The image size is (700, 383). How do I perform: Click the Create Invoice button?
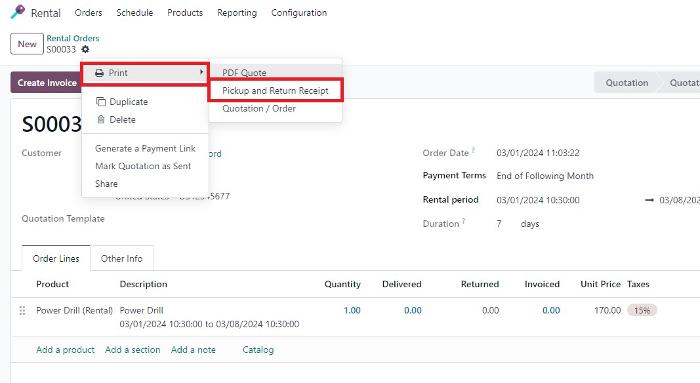point(47,83)
